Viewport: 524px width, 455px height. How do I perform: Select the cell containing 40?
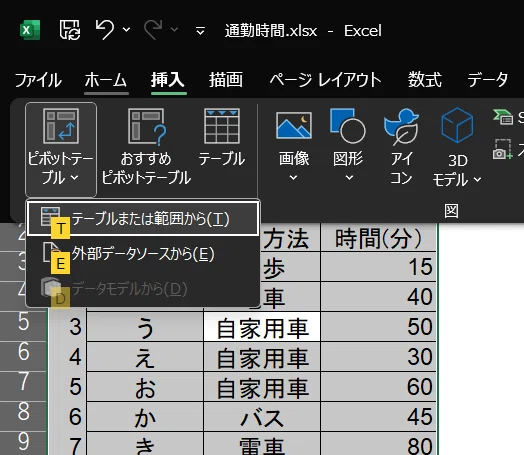click(379, 297)
